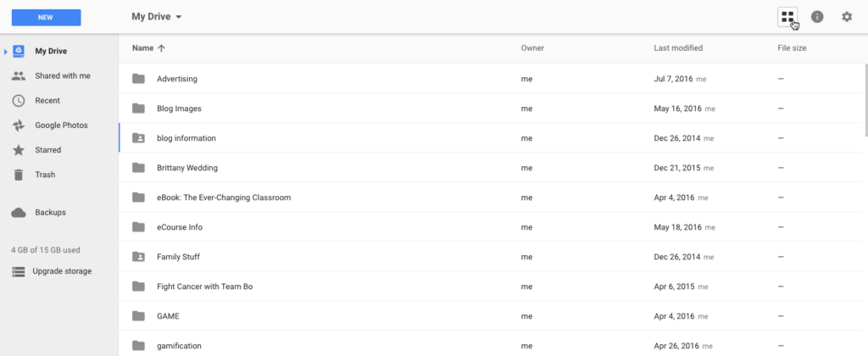Viewport: 868px width, 356px height.
Task: Open the My Drive dropdown in header
Action: tap(157, 17)
